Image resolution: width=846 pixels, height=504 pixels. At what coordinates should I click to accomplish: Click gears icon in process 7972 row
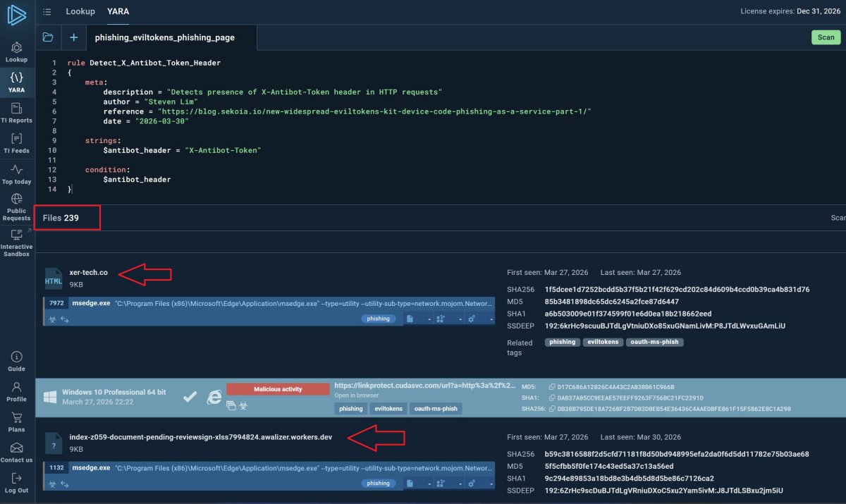point(472,319)
